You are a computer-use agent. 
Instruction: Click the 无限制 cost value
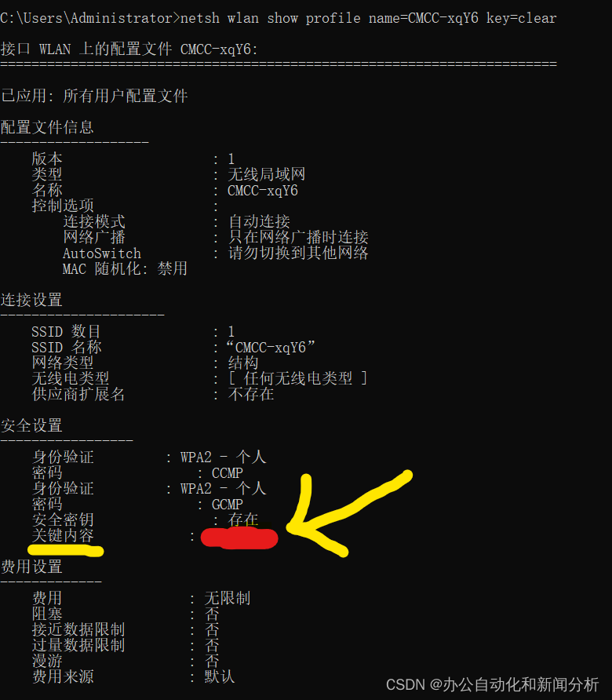[x=228, y=598]
